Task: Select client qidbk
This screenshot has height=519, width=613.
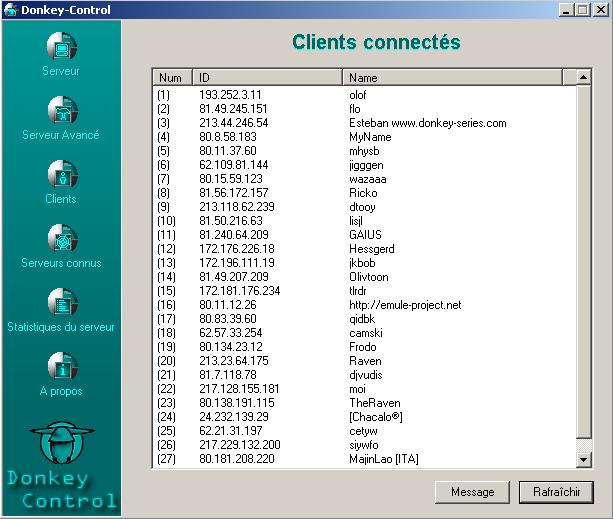Action: [364, 319]
